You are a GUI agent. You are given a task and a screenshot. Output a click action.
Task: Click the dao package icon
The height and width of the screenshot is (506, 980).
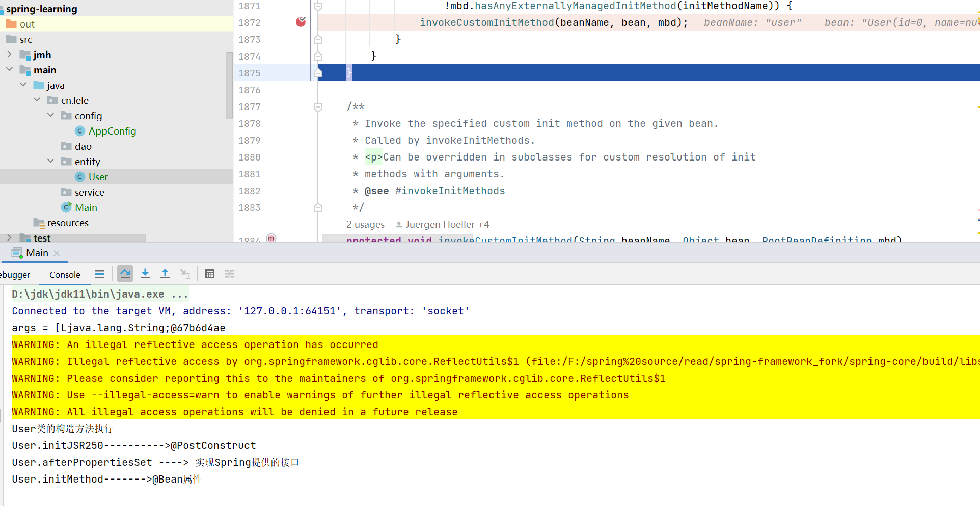[x=66, y=146]
